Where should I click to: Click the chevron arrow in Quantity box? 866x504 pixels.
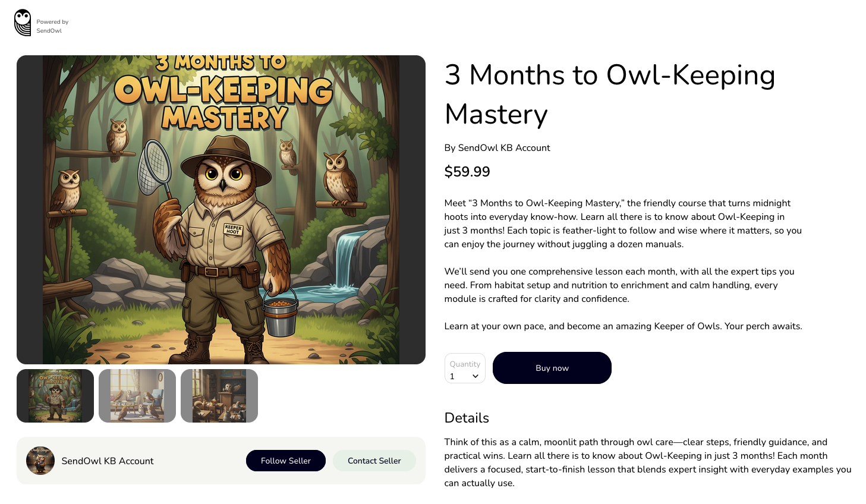475,376
